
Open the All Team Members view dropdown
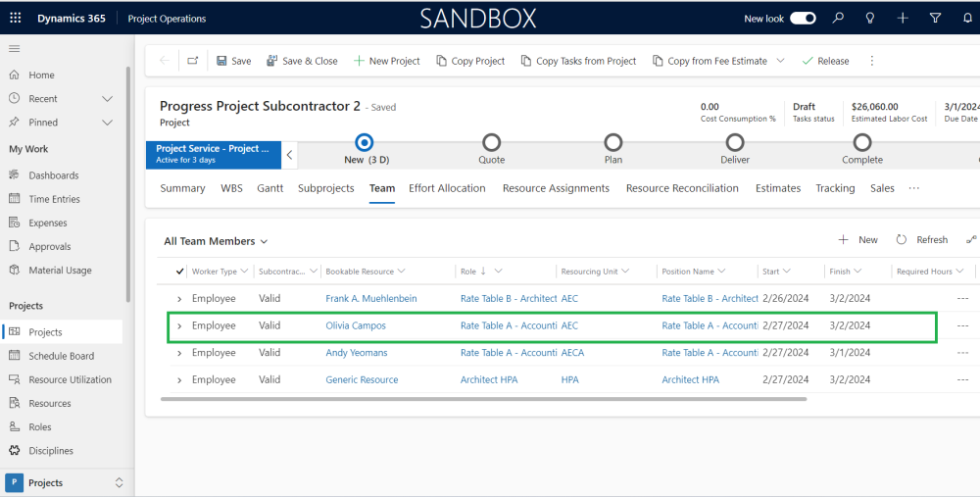(x=216, y=241)
